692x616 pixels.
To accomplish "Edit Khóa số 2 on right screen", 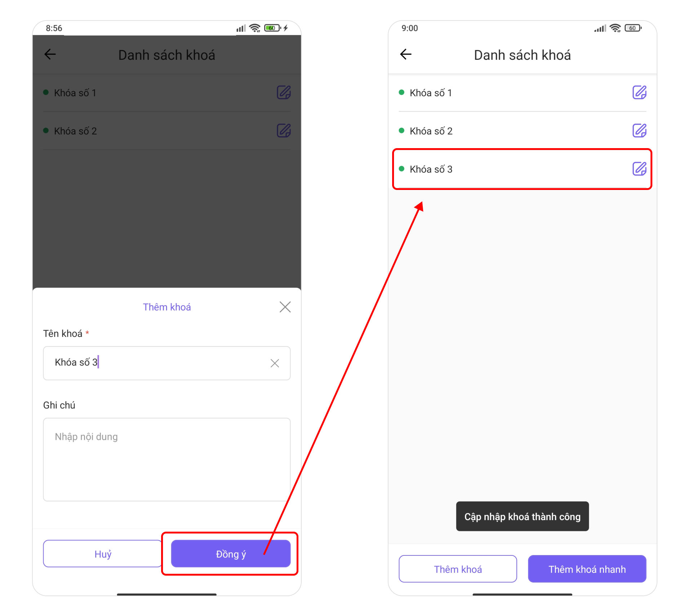I will click(639, 130).
